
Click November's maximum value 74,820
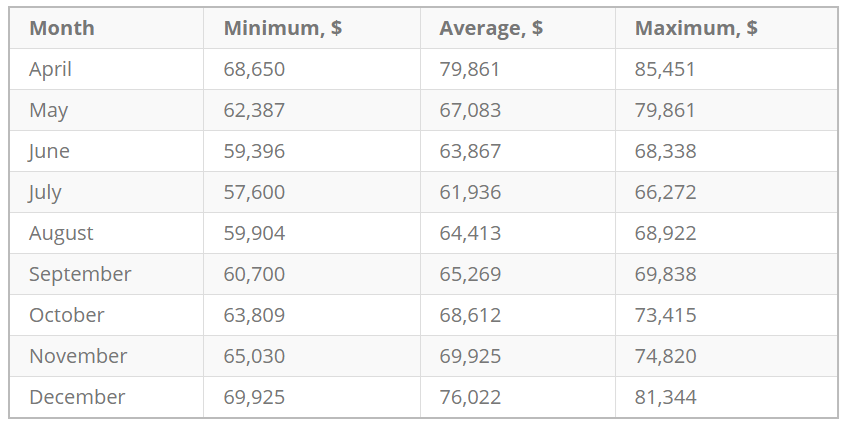(665, 356)
